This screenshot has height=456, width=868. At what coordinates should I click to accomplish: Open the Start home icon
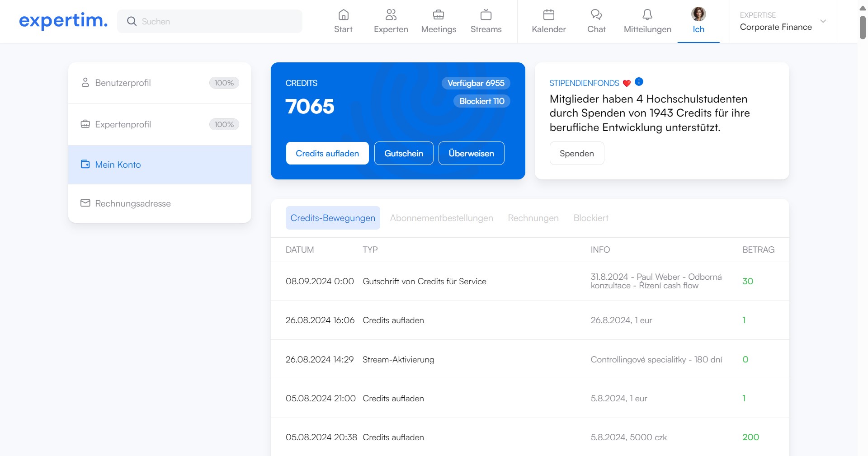click(343, 15)
